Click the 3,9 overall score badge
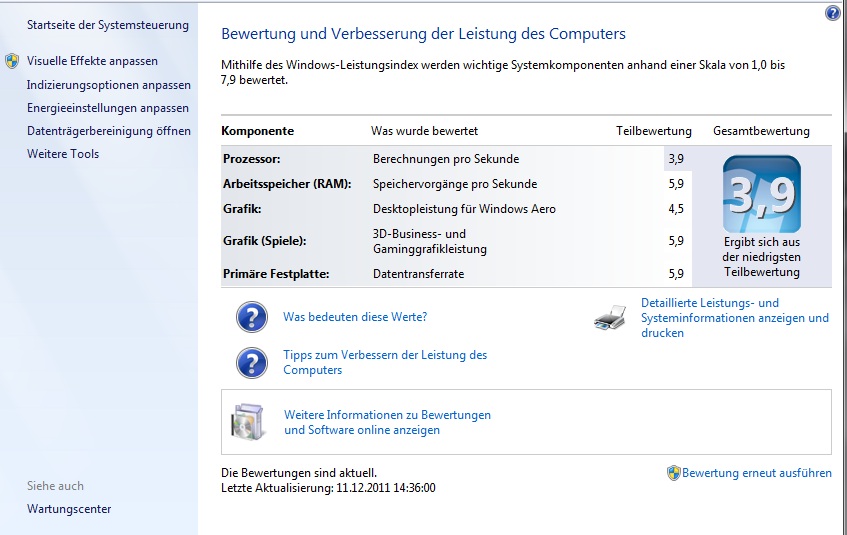The height and width of the screenshot is (535, 847). click(x=762, y=194)
